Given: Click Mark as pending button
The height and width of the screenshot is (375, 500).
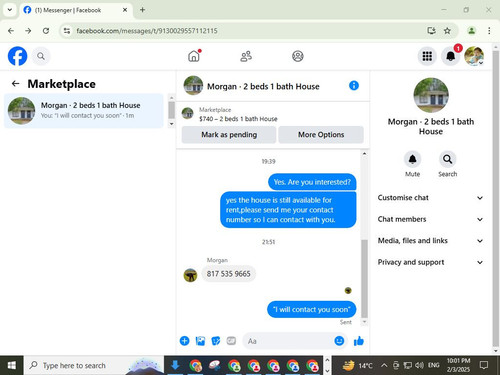Looking at the screenshot, I should pyautogui.click(x=229, y=135).
